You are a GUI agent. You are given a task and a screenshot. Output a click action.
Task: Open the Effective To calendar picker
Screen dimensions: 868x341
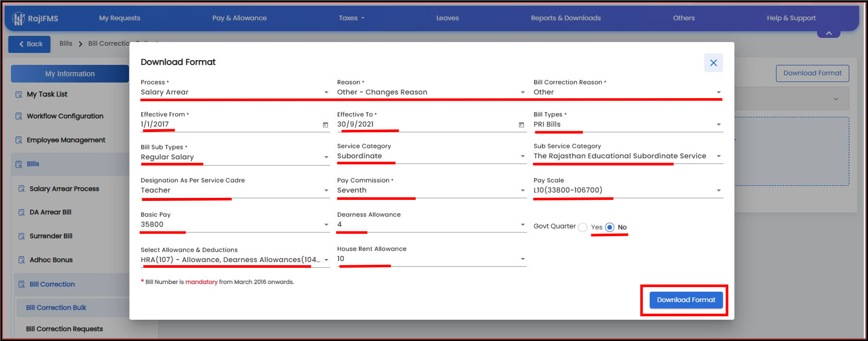coord(521,125)
